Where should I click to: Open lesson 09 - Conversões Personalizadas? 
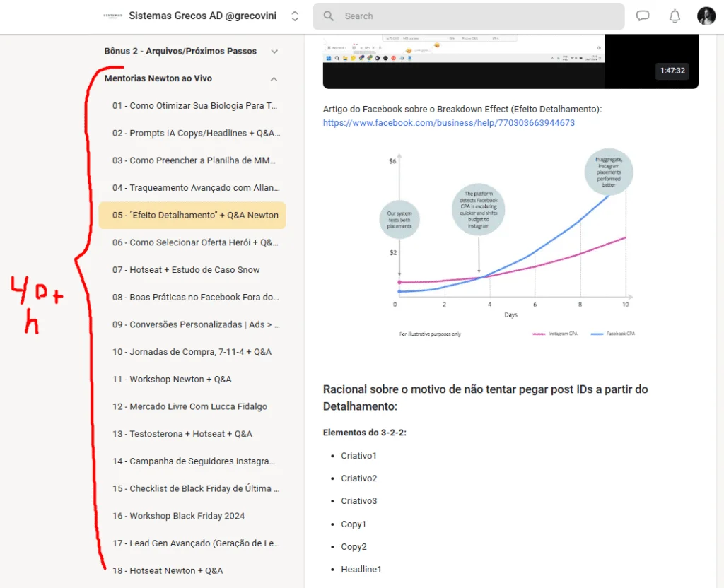192,324
